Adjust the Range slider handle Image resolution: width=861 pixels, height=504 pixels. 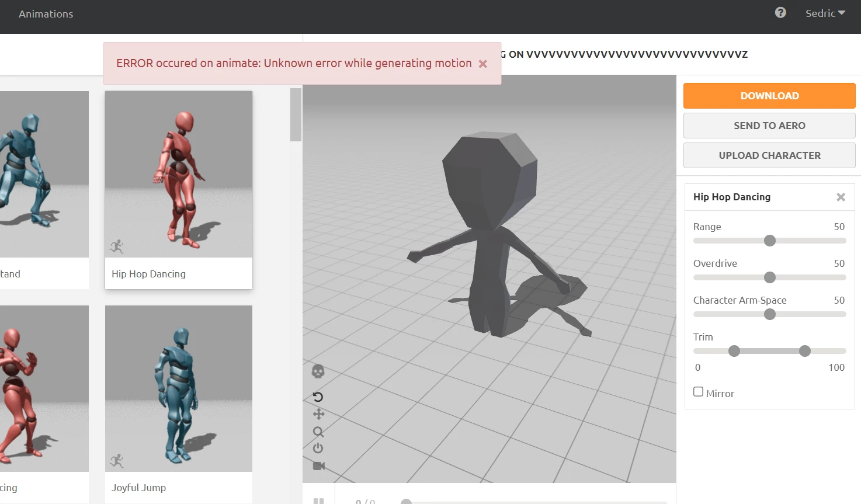[x=770, y=241]
